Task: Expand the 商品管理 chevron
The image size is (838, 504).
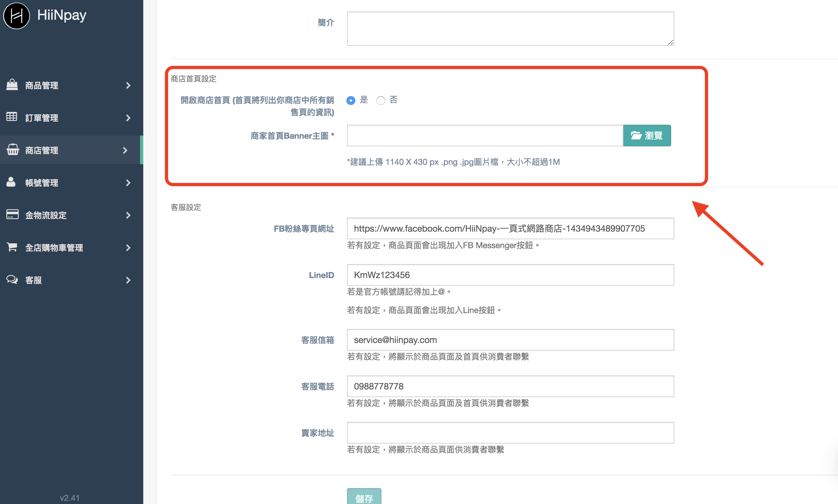Action: (x=128, y=86)
